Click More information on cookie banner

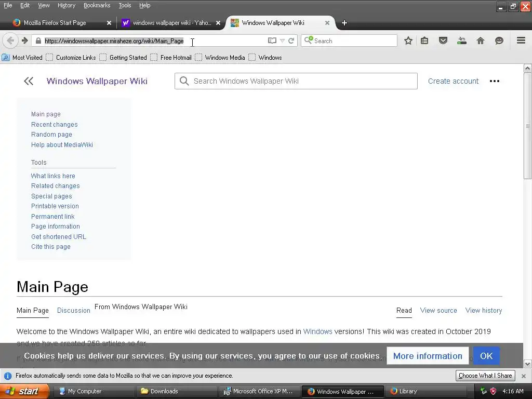[428, 356]
